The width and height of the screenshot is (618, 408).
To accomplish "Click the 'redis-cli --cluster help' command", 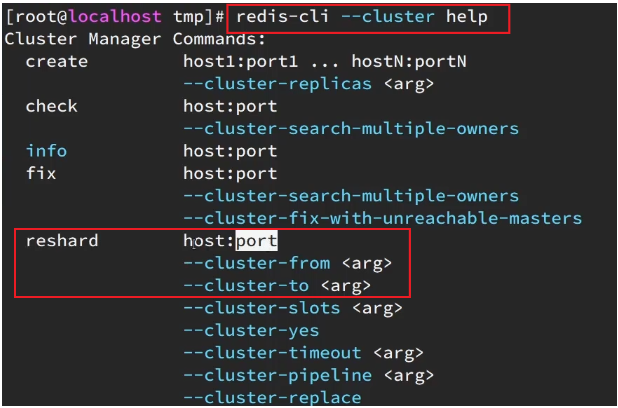I will click(362, 18).
